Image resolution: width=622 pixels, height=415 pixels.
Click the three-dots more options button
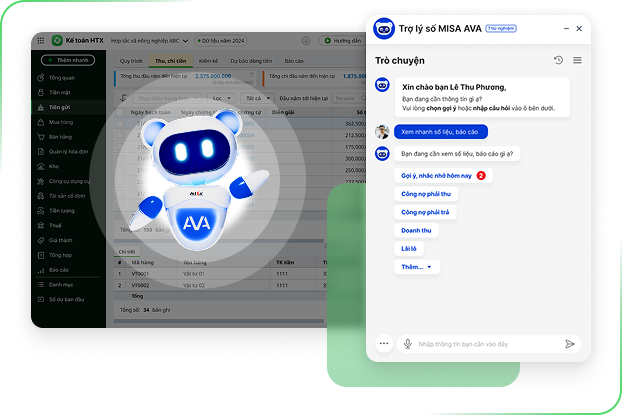pos(383,344)
